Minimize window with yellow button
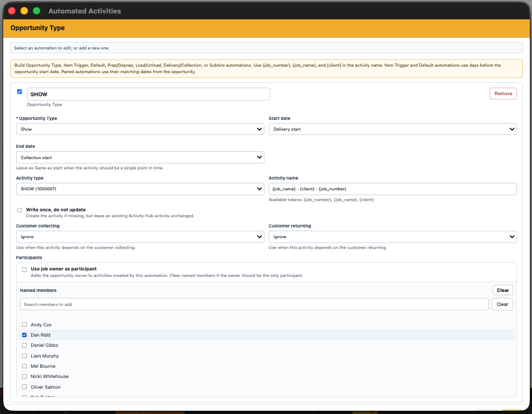532x414 pixels. point(24,11)
